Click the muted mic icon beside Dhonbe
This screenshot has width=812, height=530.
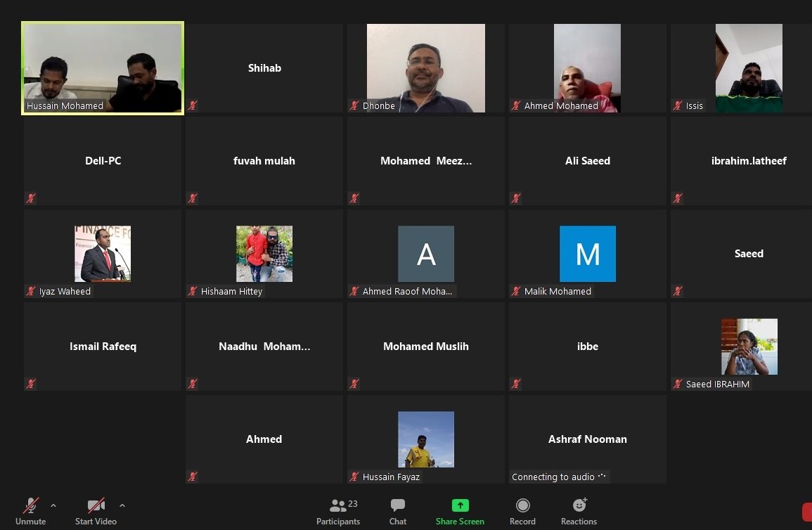[x=354, y=105]
